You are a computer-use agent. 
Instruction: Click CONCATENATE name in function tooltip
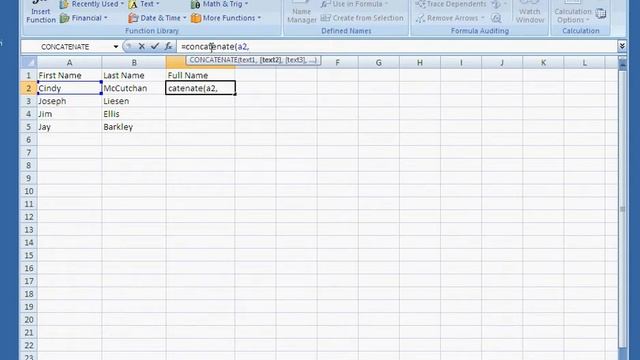(213, 60)
